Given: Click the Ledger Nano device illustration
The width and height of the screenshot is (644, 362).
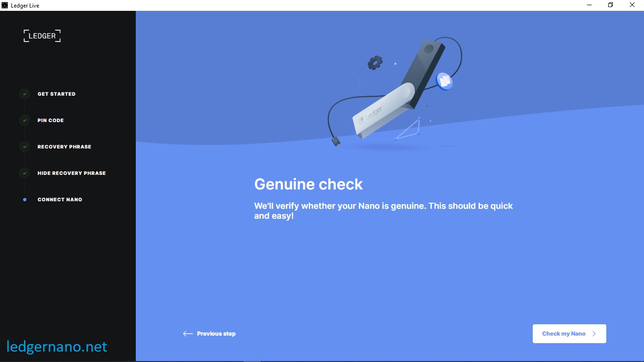Looking at the screenshot, I should [x=395, y=92].
